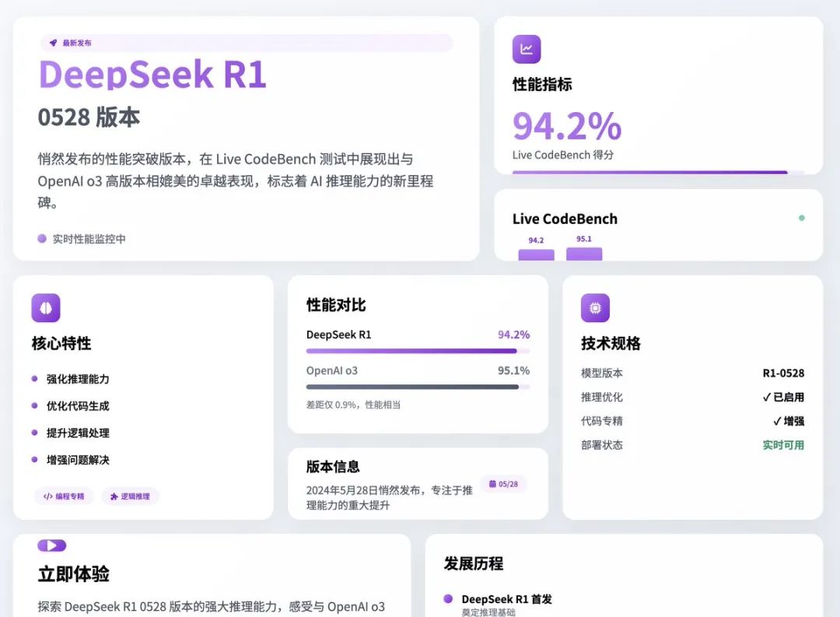Click the 悄然发布的性能突破版本 intro paragraph
The image size is (840, 617).
(x=236, y=181)
